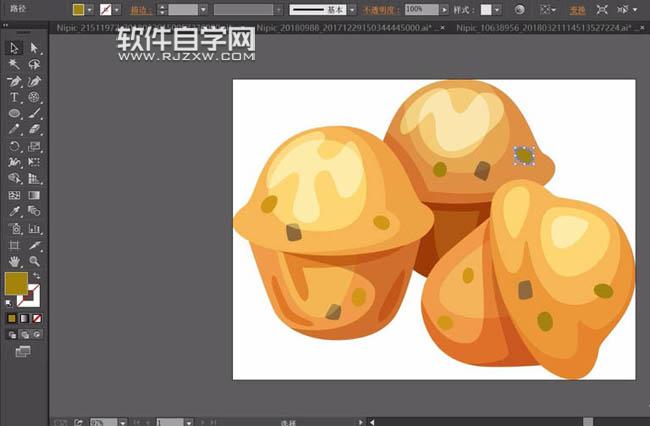Image resolution: width=650 pixels, height=426 pixels.
Task: Click the fill color swatch in control bar
Action: [x=78, y=10]
